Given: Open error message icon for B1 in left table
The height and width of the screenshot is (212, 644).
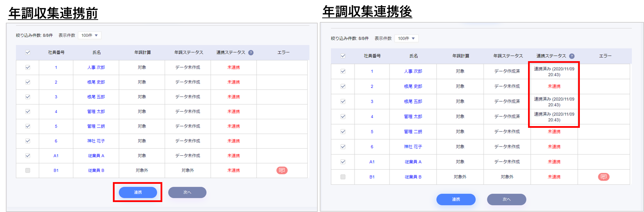Looking at the screenshot, I should (282, 170).
